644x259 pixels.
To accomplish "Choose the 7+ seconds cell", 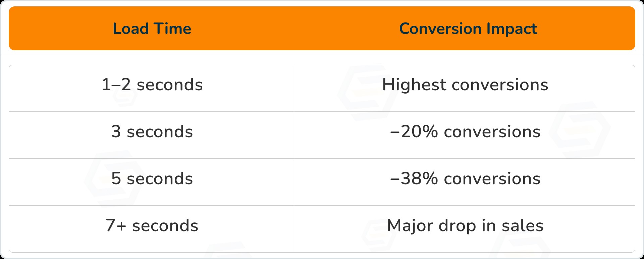I will (152, 225).
